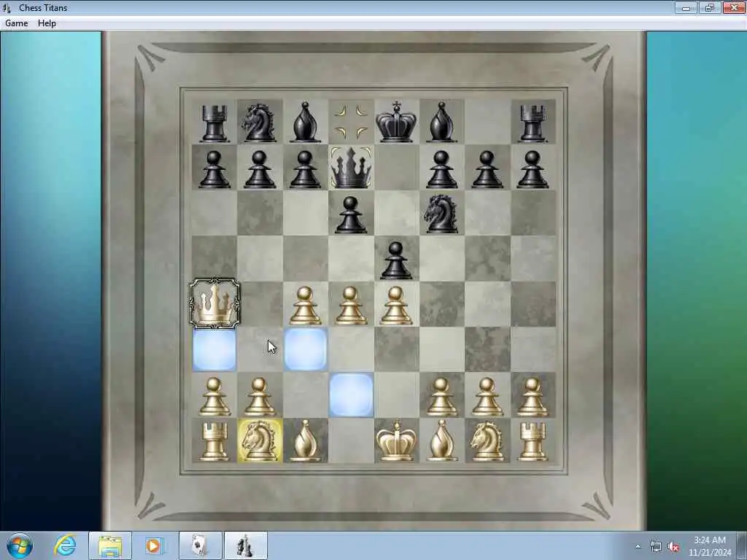Launch Internet Explorer from the taskbar
Viewport: 747px width, 560px height.
click(65, 545)
